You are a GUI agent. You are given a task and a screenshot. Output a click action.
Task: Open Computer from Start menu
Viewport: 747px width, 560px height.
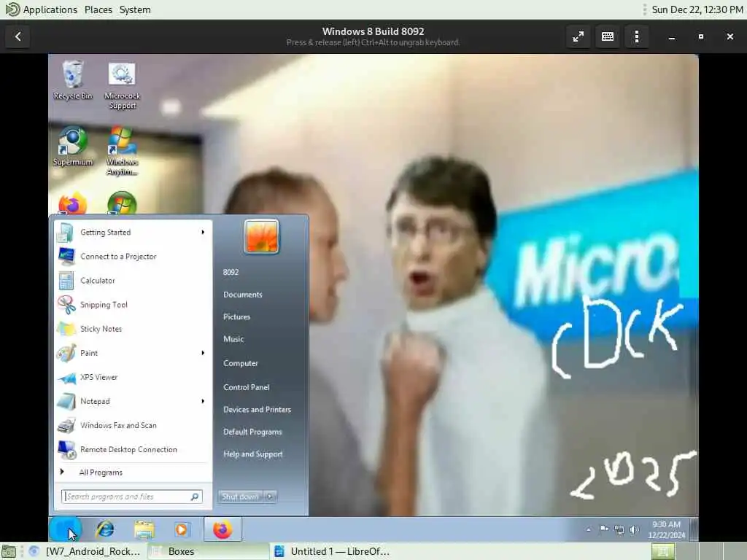pyautogui.click(x=241, y=363)
